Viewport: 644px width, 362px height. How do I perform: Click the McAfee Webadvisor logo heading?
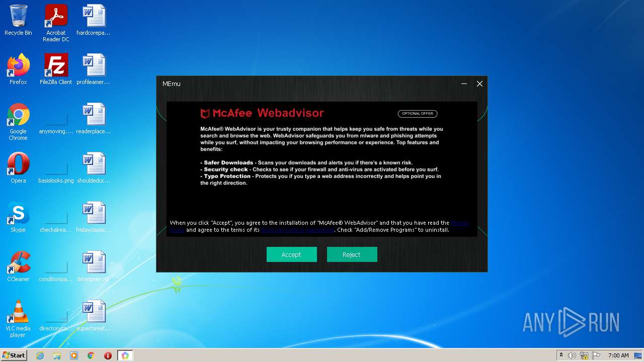point(262,113)
